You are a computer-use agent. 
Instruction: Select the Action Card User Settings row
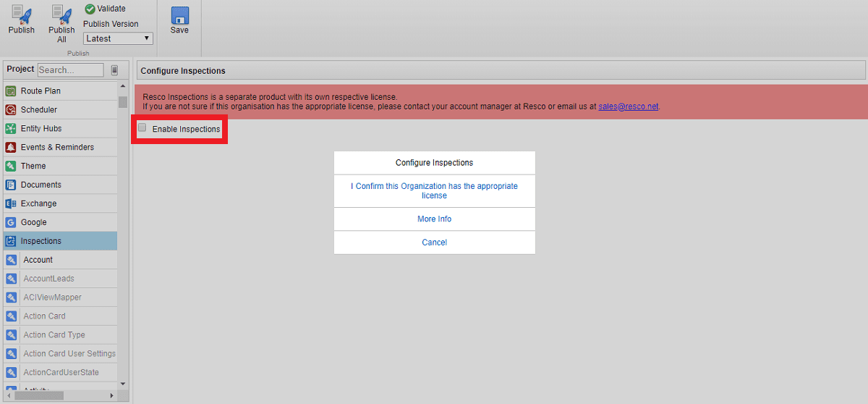(x=60, y=354)
